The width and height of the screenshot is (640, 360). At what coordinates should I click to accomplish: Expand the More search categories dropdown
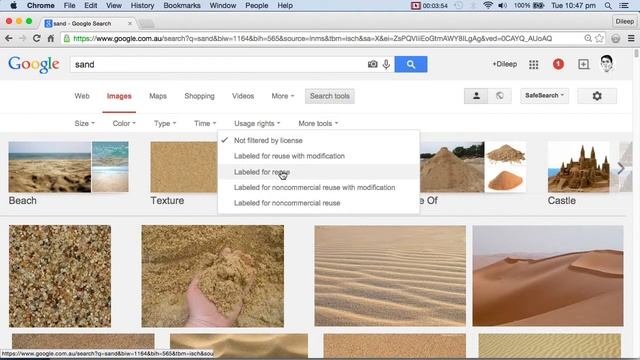(x=282, y=96)
